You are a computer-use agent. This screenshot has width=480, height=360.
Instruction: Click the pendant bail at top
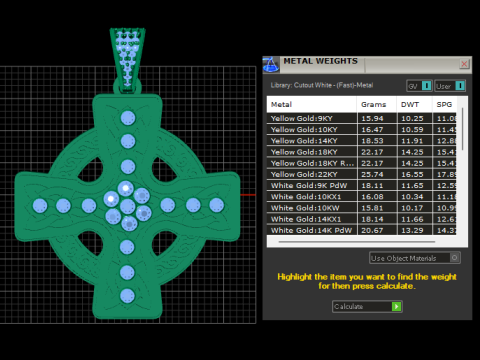pyautogui.click(x=128, y=60)
